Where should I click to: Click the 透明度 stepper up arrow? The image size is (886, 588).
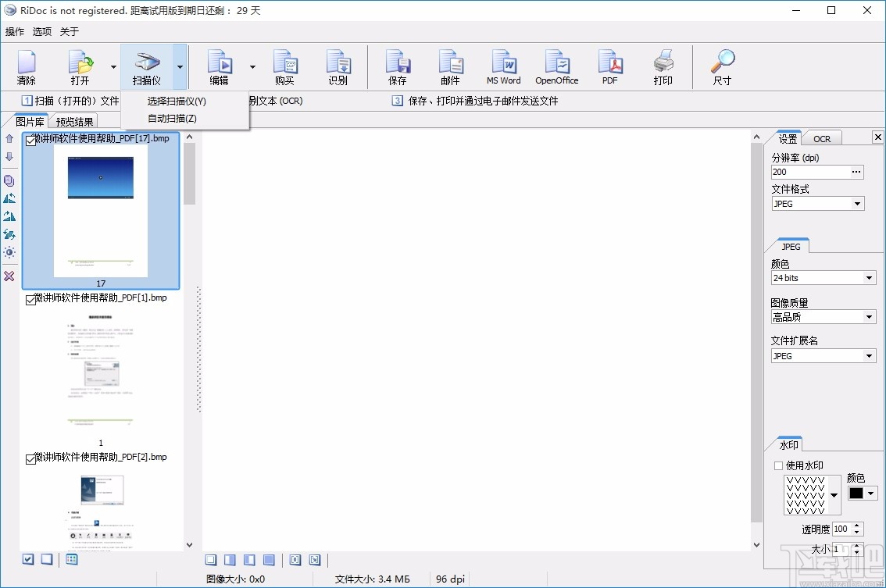click(857, 526)
